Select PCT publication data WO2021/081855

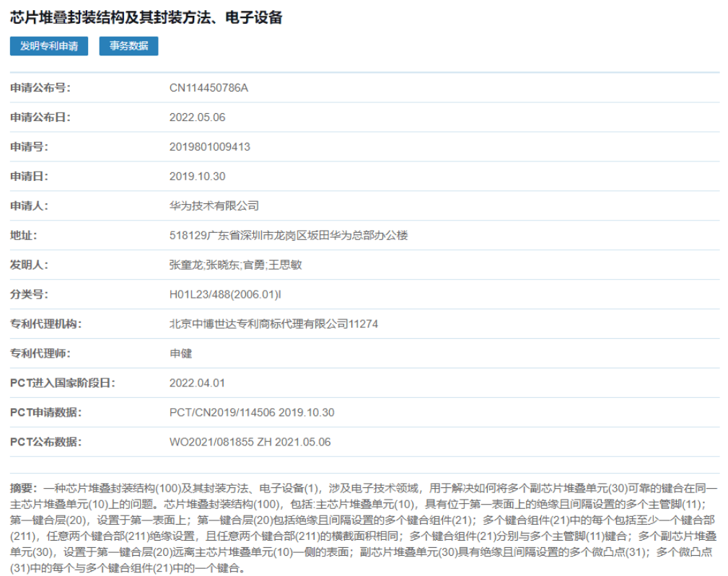pyautogui.click(x=211, y=442)
